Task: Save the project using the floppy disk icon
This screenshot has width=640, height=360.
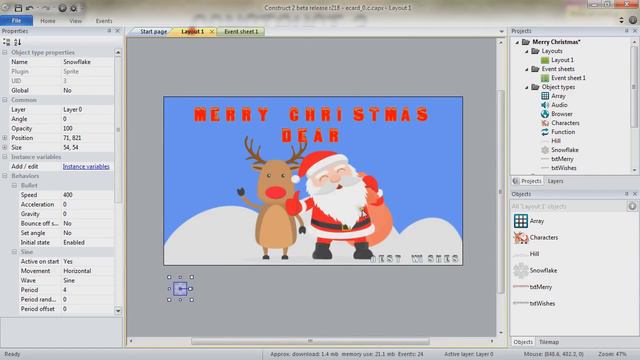Action: tap(18, 7)
